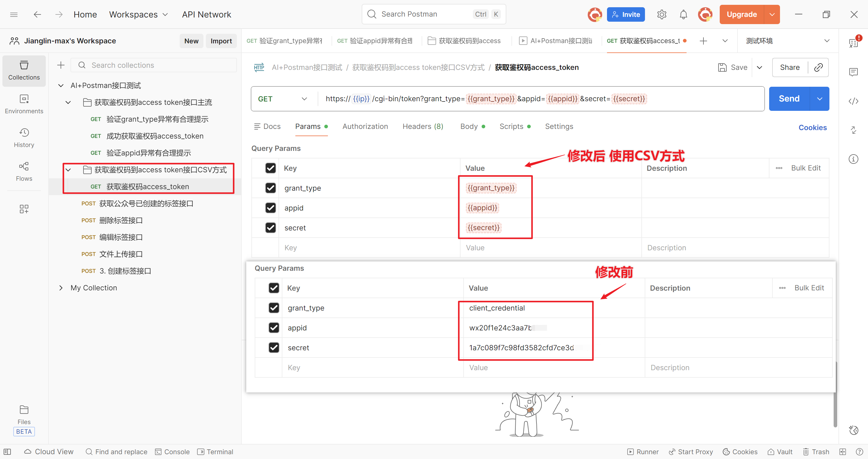Collapse the 获取鉴权码到access token接口主流 folder

68,102
